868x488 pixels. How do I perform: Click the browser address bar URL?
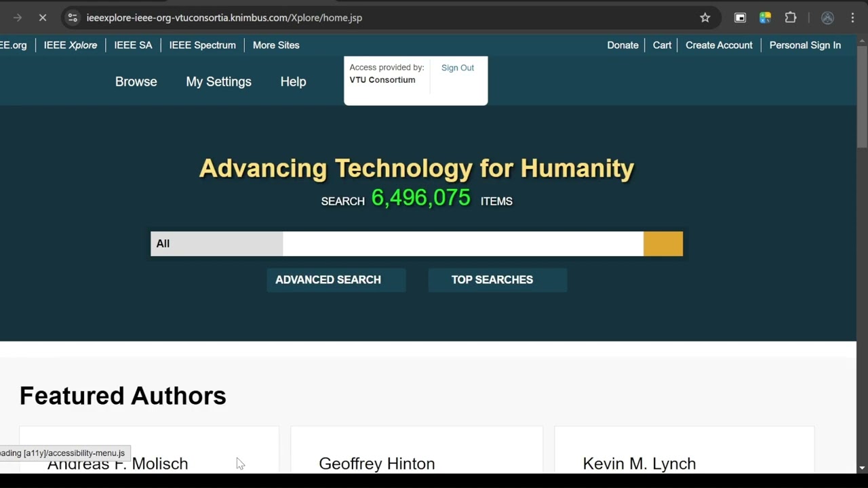tap(224, 18)
